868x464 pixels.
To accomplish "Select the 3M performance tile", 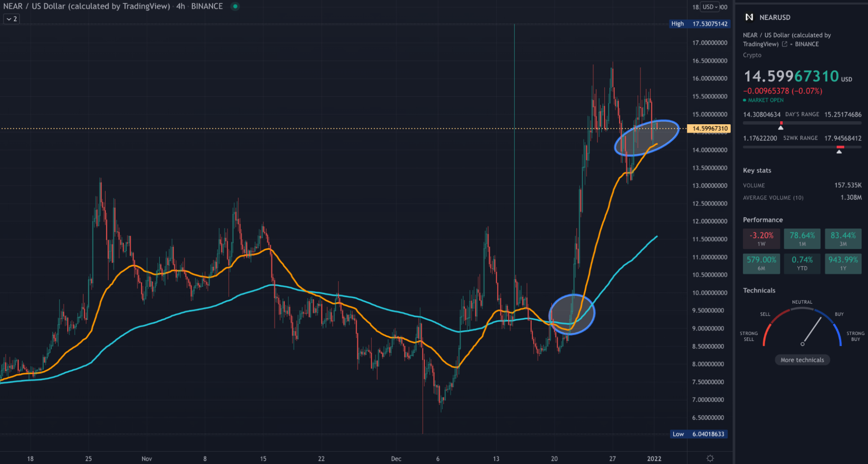I will (x=843, y=239).
